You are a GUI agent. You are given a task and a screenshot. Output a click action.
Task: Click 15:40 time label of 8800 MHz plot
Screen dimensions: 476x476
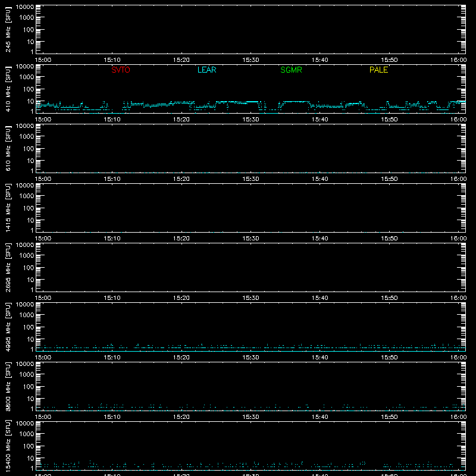coord(320,417)
